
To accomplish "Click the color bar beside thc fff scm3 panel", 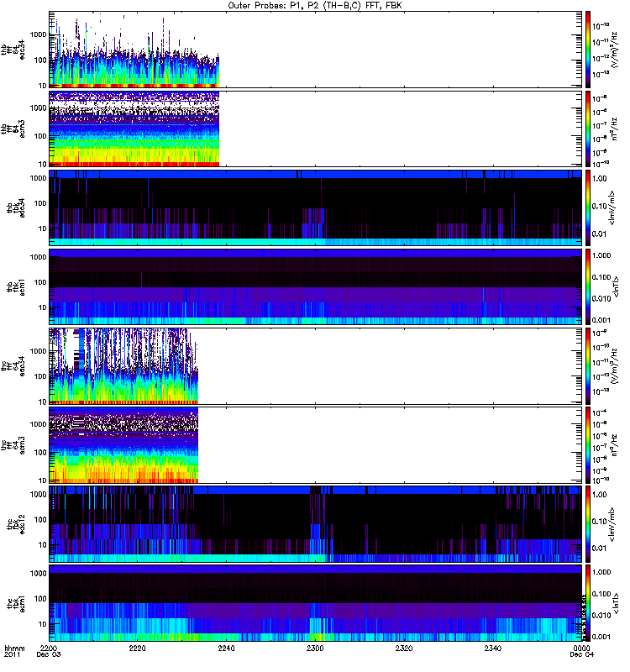I will 588,445.
